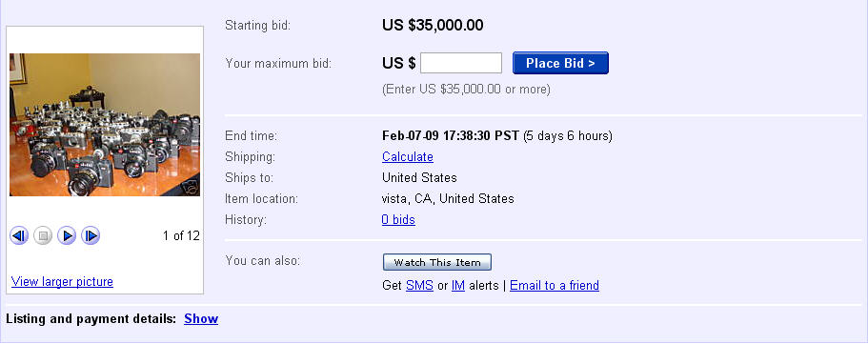
Task: Select the Email to a friend link
Action: [x=555, y=285]
